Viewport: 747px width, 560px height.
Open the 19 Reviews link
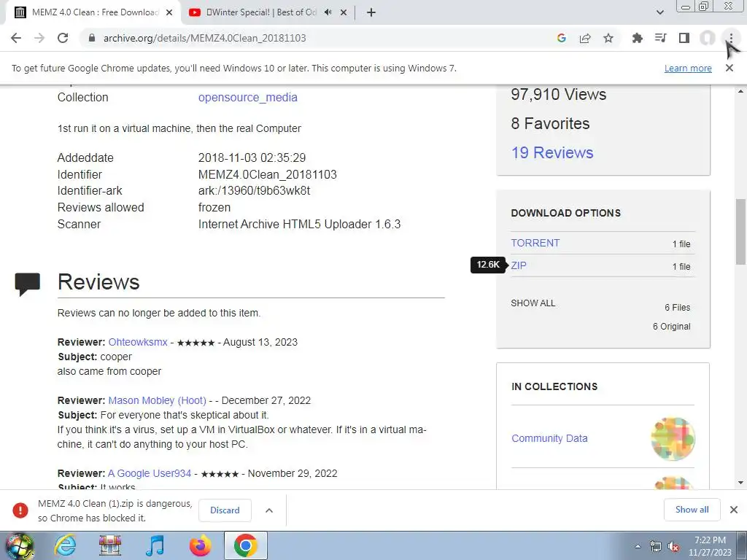[x=552, y=152]
